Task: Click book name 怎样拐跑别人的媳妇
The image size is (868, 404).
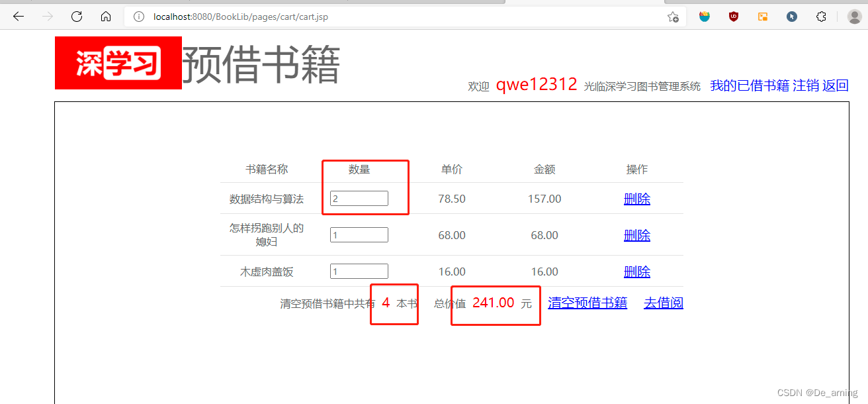Action: click(267, 235)
